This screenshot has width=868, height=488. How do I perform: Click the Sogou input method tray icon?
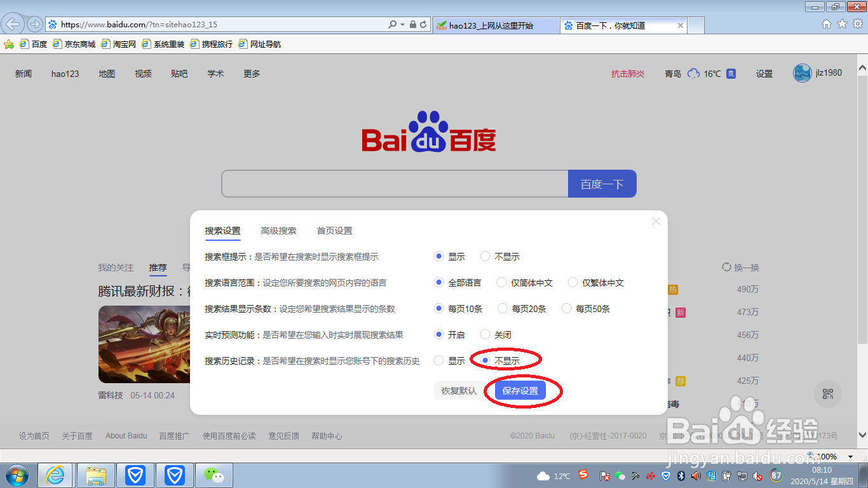(583, 475)
